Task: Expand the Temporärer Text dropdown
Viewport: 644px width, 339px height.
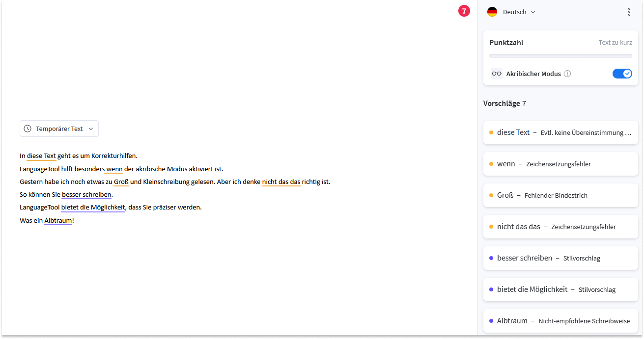Action: point(59,129)
